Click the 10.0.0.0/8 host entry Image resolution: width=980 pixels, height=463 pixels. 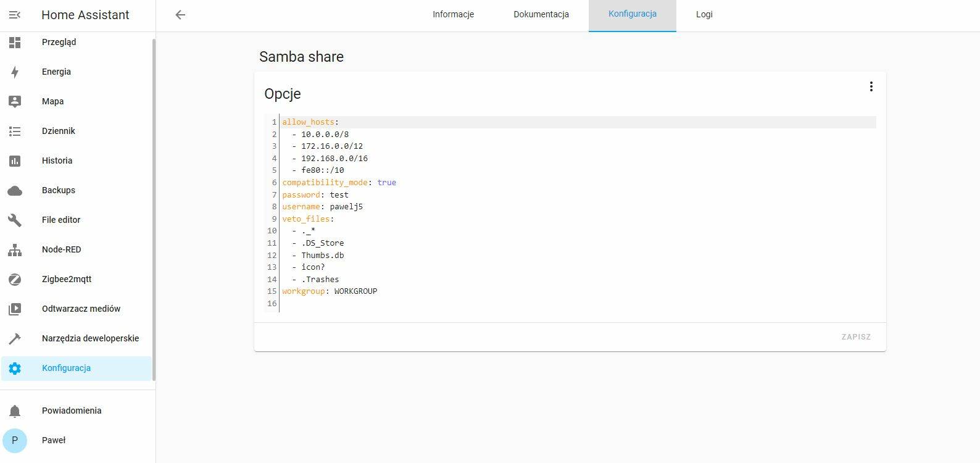click(325, 134)
